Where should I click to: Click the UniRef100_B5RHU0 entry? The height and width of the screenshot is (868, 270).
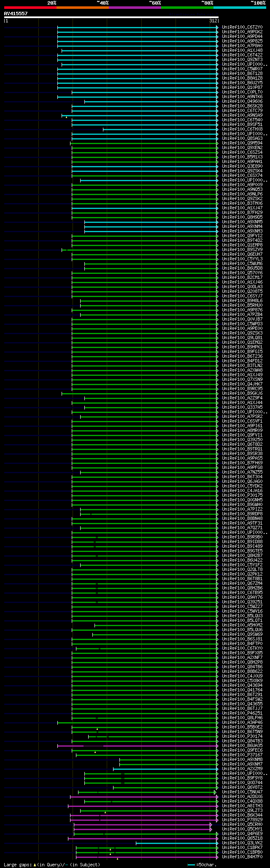point(242,305)
